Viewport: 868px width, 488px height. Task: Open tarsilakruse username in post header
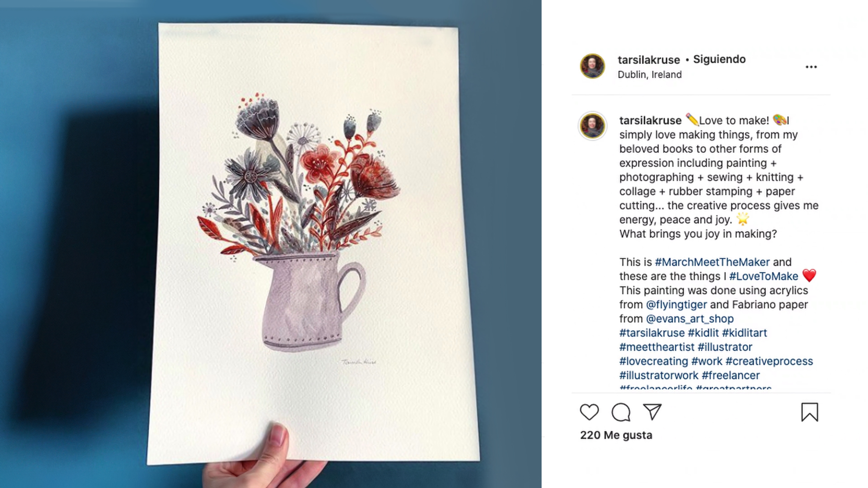point(649,60)
